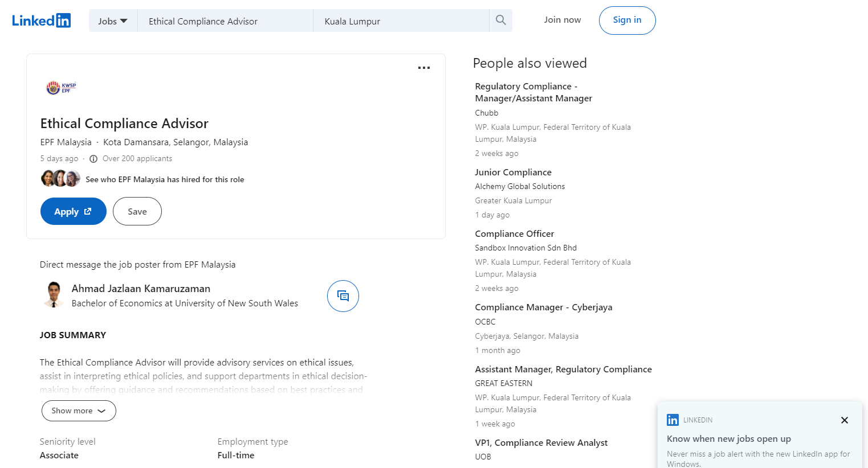Click the 'GREAT EASTERN' company name

tap(504, 384)
